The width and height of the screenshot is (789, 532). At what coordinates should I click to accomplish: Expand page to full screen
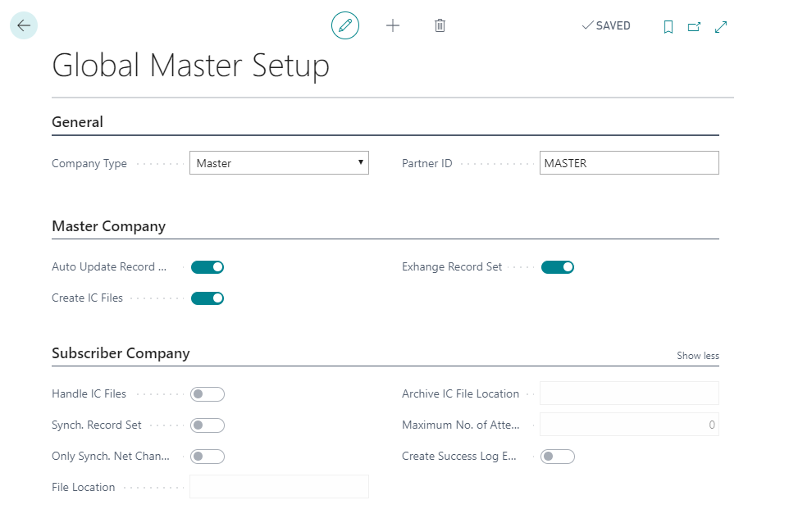coord(721,27)
